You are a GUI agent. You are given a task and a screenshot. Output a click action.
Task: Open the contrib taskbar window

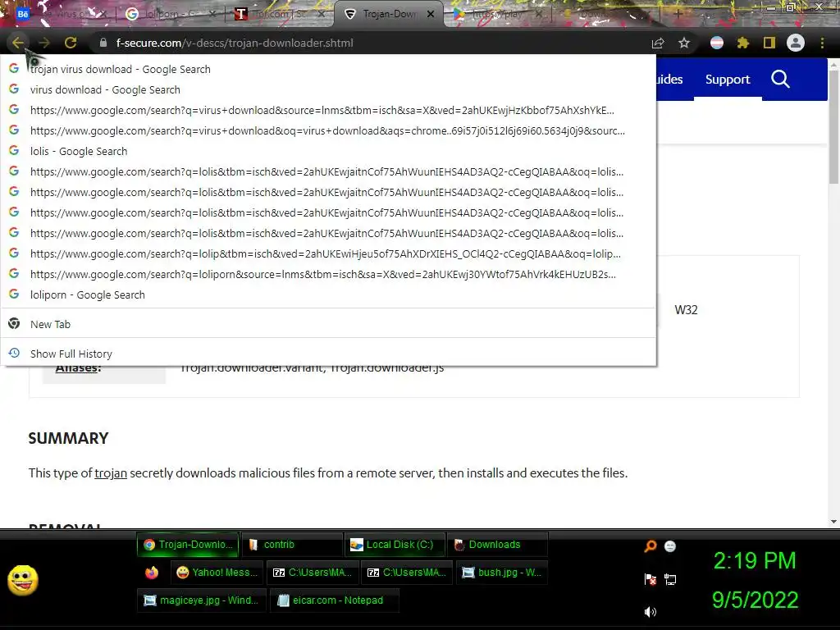click(x=291, y=545)
